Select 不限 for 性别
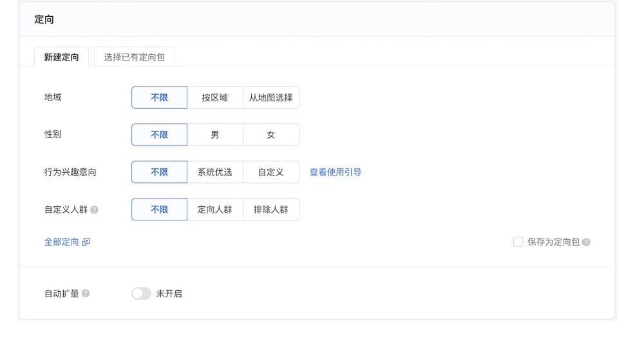The height and width of the screenshot is (361, 644). tap(159, 135)
